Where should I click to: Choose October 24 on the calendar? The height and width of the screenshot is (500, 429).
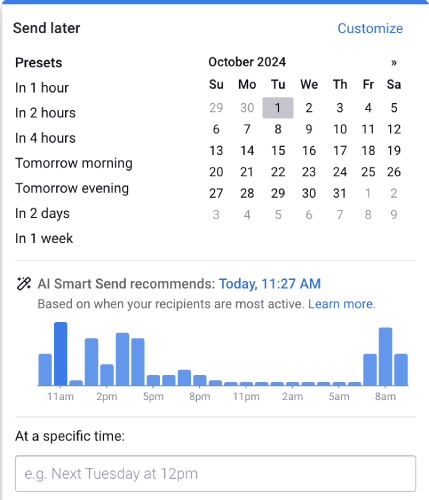click(x=340, y=172)
